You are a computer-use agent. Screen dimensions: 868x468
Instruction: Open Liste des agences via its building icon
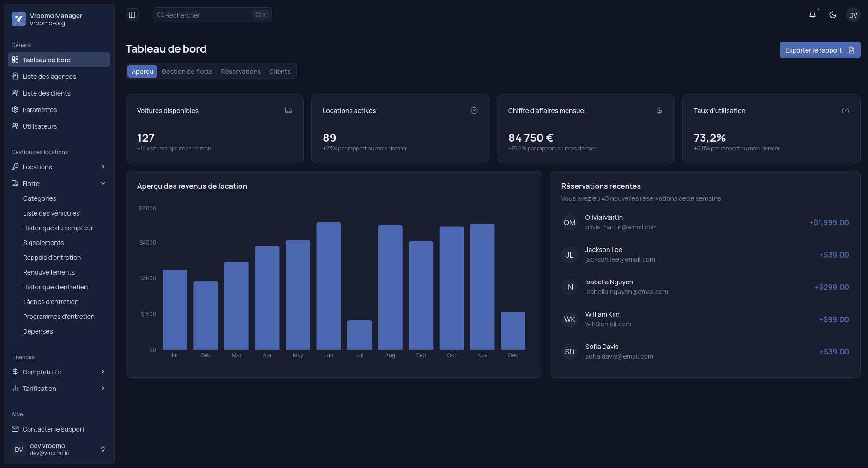tap(15, 76)
